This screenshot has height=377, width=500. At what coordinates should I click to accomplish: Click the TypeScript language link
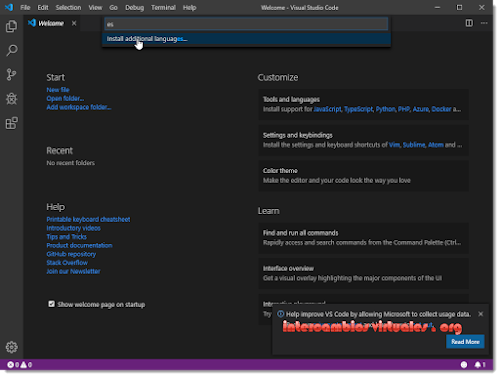(x=358, y=109)
